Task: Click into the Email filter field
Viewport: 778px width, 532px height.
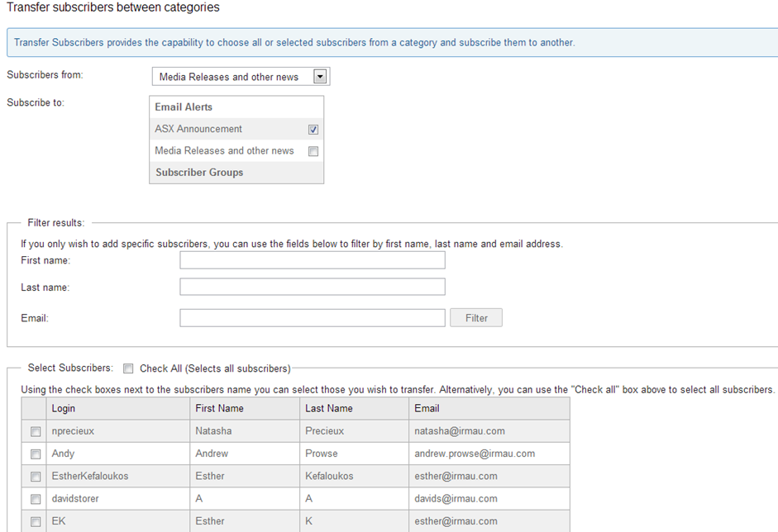Action: tap(313, 318)
